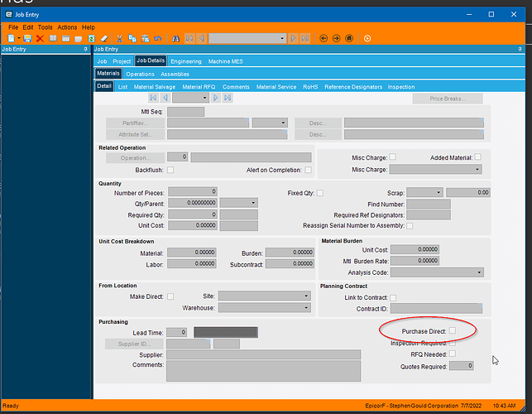The height and width of the screenshot is (414, 532).
Task: Click the New document toolbar icon
Action: click(12, 38)
